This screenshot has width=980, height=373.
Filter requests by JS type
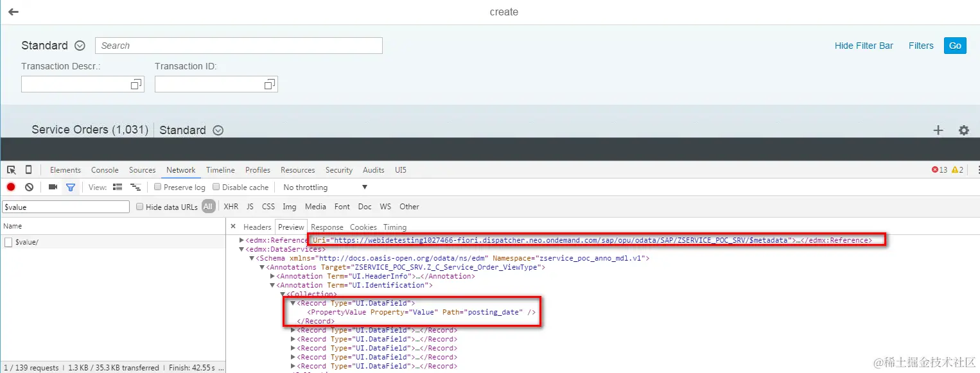tap(250, 207)
